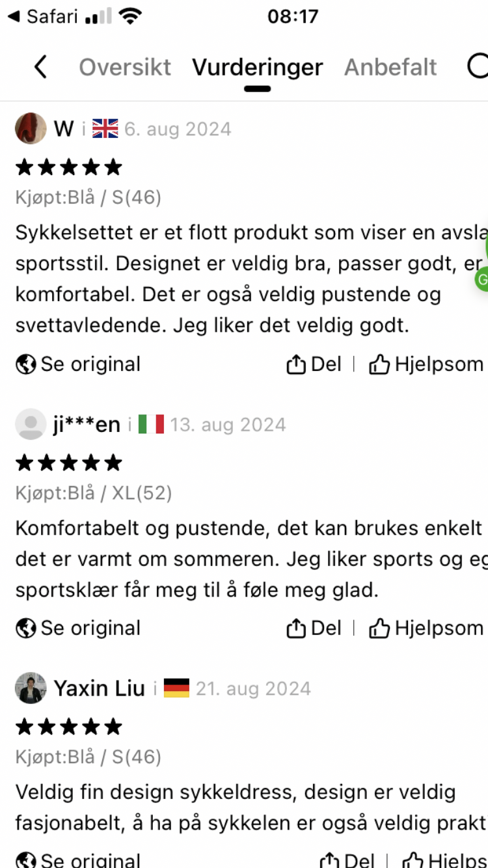Tap globe icon on ji***en's review
488x868 pixels.
pyautogui.click(x=26, y=629)
